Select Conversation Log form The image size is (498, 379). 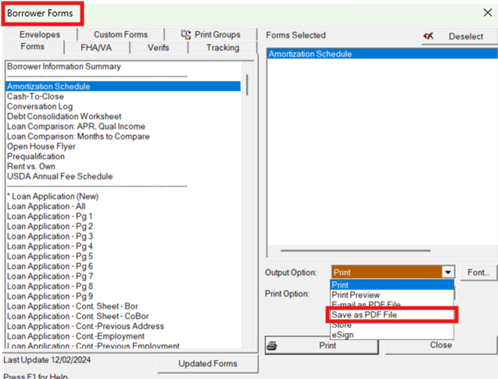[x=123, y=106]
